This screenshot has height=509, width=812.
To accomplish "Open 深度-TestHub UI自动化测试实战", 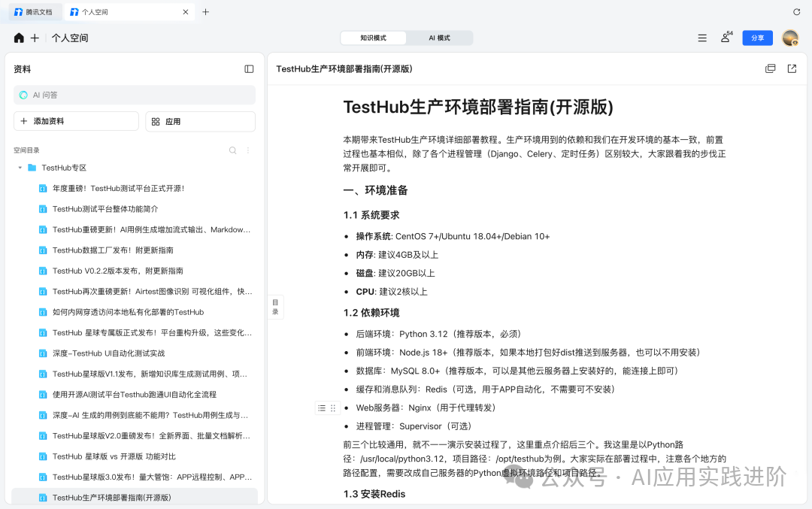I will tap(108, 353).
